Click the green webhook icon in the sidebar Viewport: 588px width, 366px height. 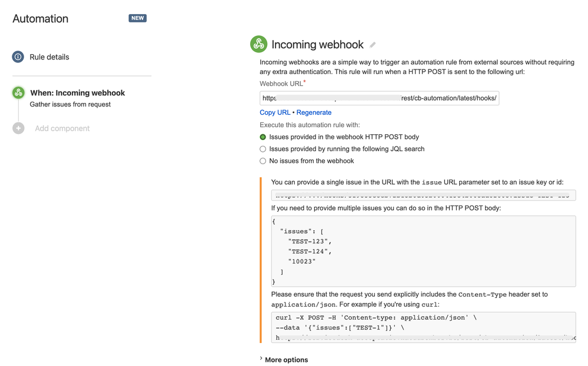point(18,92)
